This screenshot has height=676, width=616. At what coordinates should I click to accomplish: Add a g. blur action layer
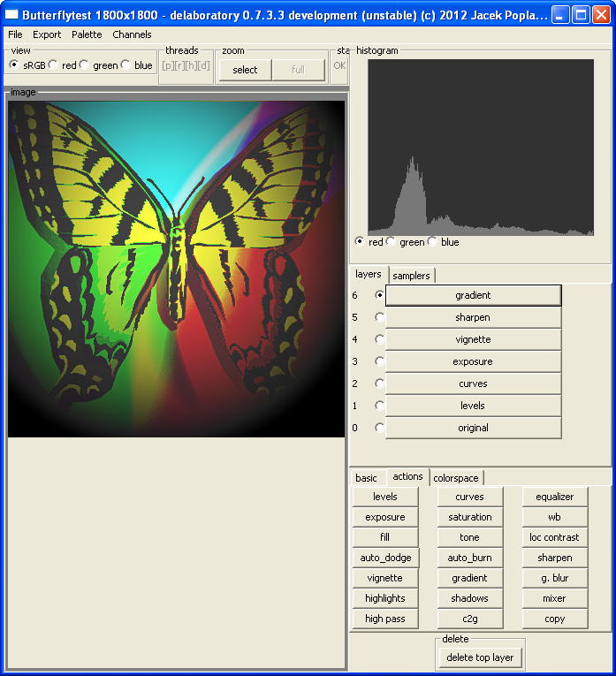point(555,578)
